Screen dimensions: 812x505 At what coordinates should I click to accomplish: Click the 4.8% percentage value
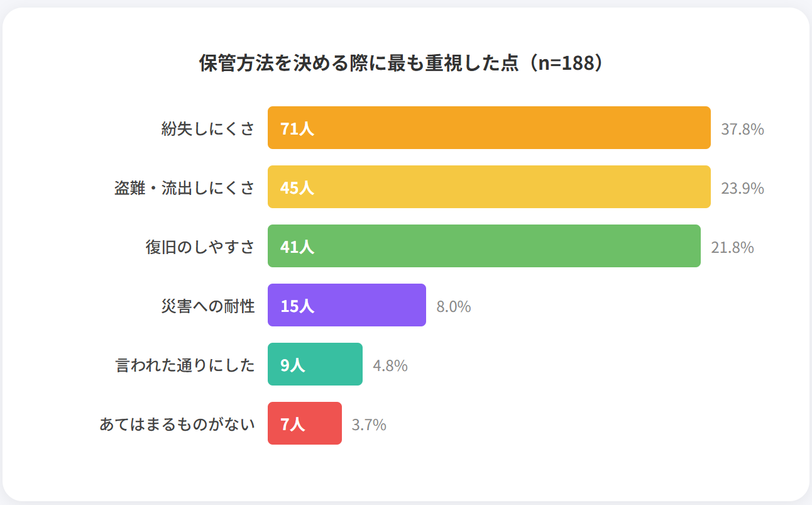pyautogui.click(x=390, y=366)
